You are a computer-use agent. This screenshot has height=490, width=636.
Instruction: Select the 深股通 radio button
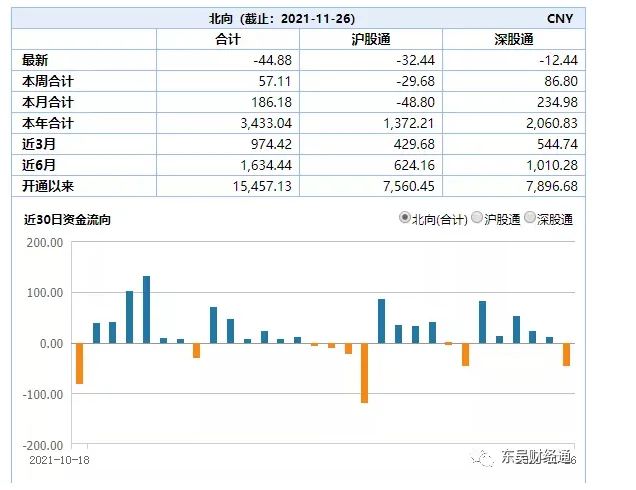point(530,218)
